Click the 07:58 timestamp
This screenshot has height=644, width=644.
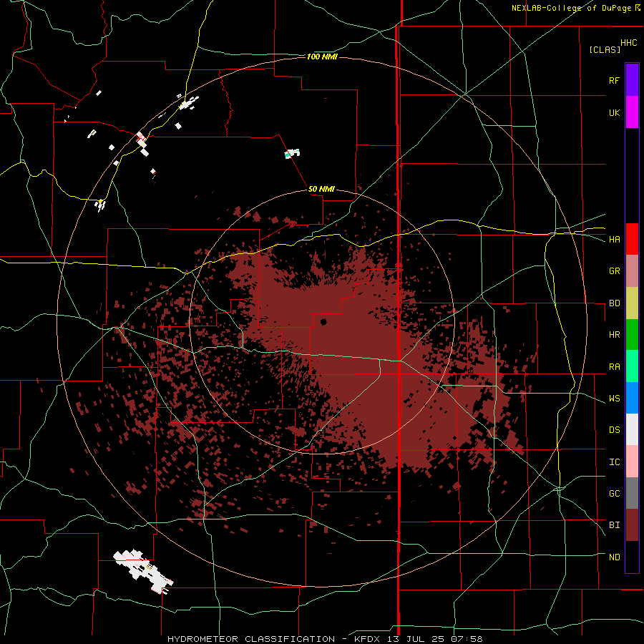[x=469, y=639]
